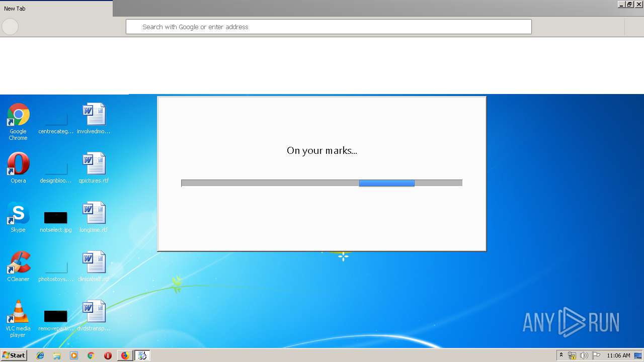Open Windows Media Player taskbar icon
Viewport: 644px width, 362px height.
click(x=74, y=355)
